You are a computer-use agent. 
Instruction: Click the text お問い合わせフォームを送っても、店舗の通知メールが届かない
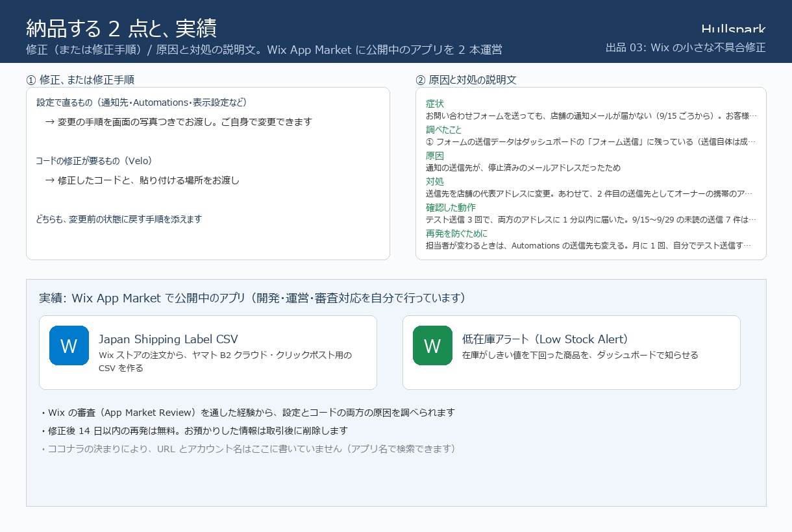click(x=591, y=115)
